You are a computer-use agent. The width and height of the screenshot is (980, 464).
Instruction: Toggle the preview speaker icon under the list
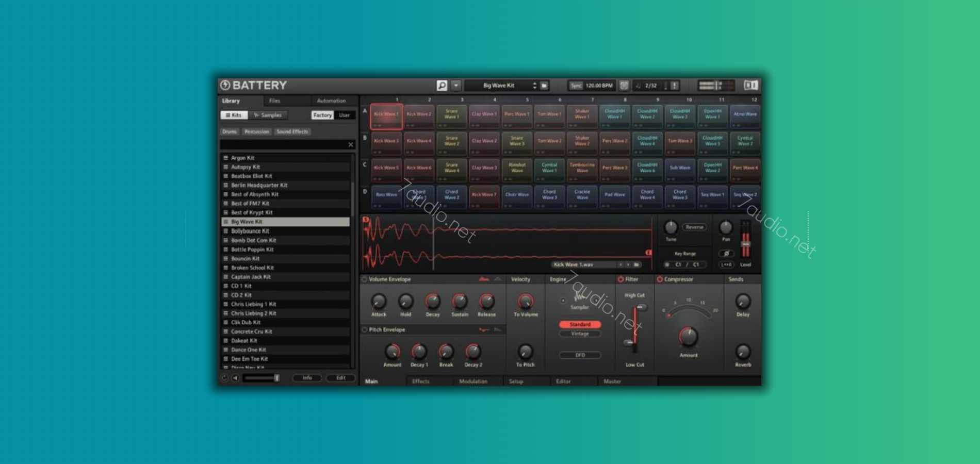pyautogui.click(x=235, y=378)
